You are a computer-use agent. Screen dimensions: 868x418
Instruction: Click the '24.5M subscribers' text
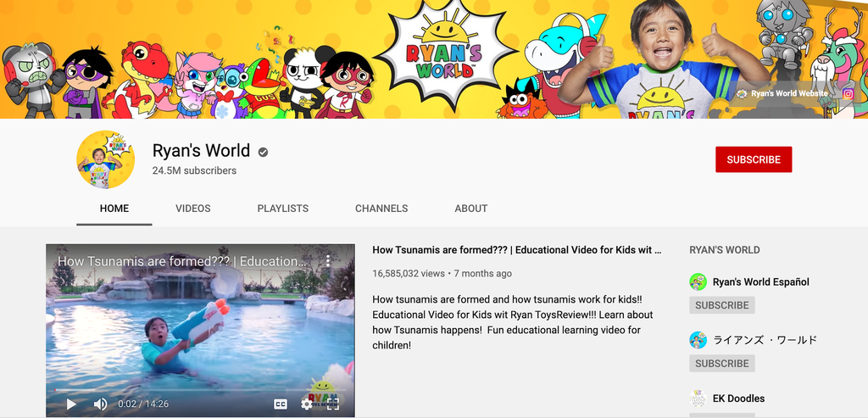[194, 170]
